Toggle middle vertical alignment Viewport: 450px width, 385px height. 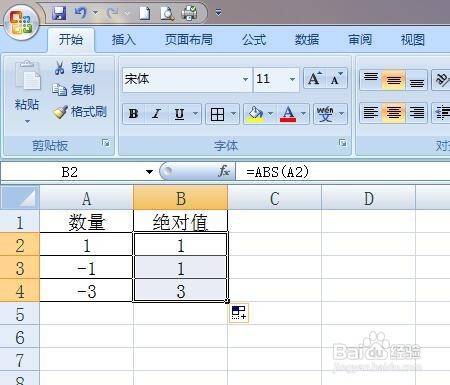pos(394,80)
